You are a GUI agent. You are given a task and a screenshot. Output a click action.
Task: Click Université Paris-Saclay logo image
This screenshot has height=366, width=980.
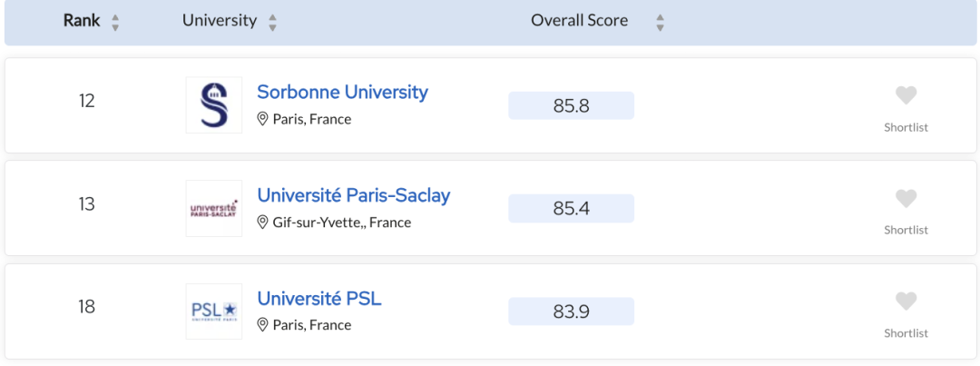click(214, 208)
